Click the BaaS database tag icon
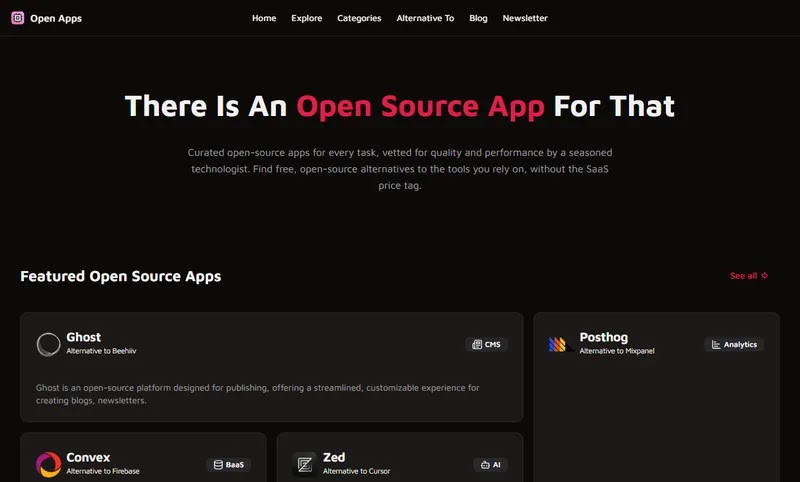Viewport: 800px width, 482px height. click(x=218, y=465)
